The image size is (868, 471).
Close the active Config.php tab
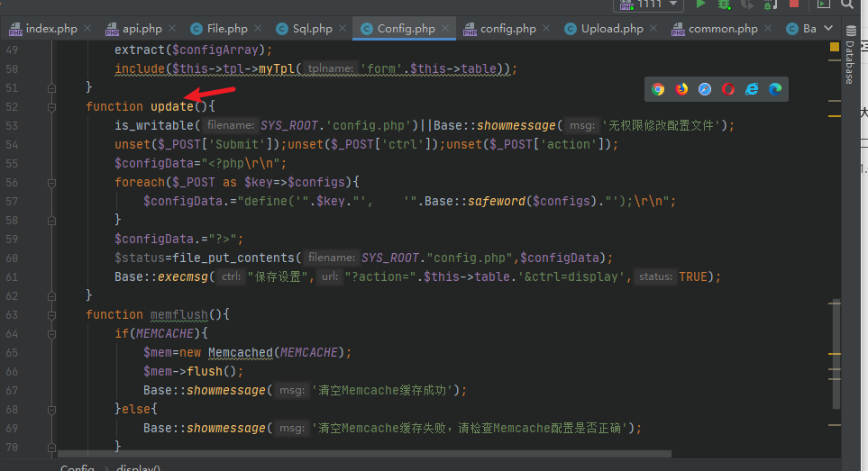point(445,28)
